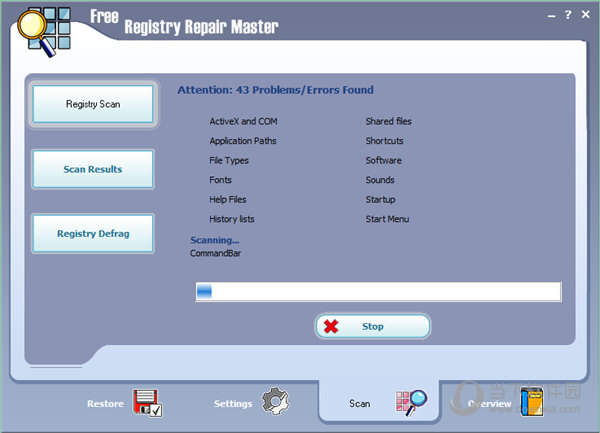Select the Shortcuts category
Viewport: 600px width, 433px height.
pyautogui.click(x=384, y=141)
